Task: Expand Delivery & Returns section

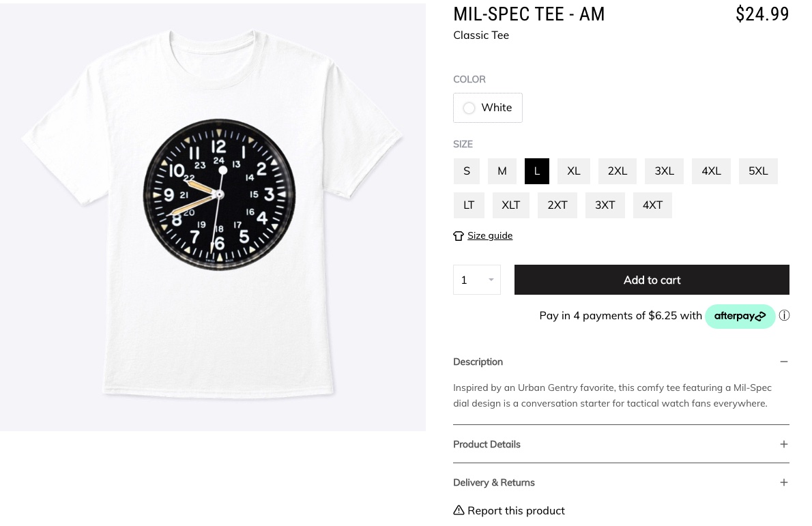Action: [783, 482]
